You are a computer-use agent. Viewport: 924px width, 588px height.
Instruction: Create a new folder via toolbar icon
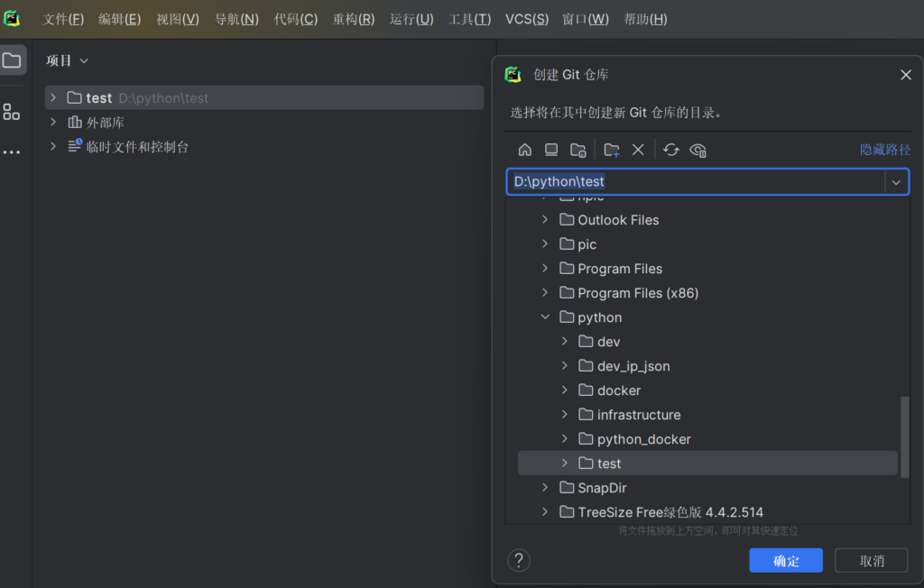(x=612, y=150)
